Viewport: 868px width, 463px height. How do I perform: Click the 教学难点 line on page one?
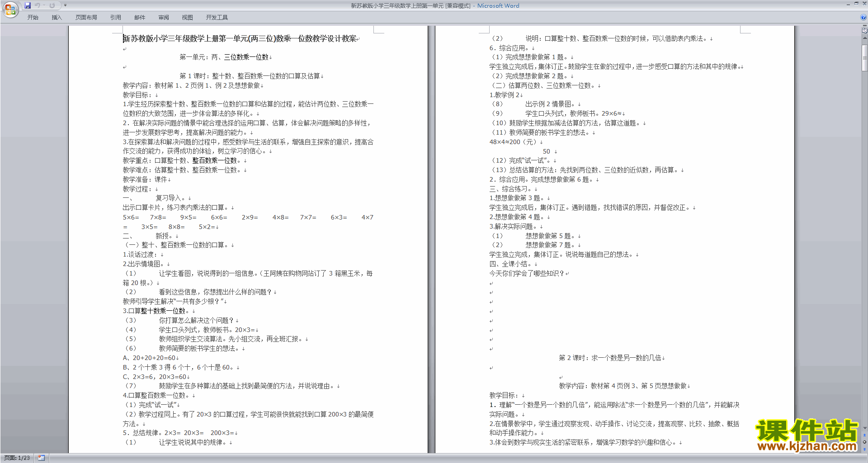[183, 170]
